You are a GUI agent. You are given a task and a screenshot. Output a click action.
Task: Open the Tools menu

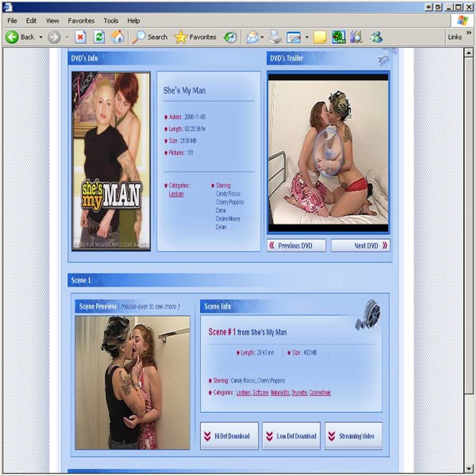point(111,21)
